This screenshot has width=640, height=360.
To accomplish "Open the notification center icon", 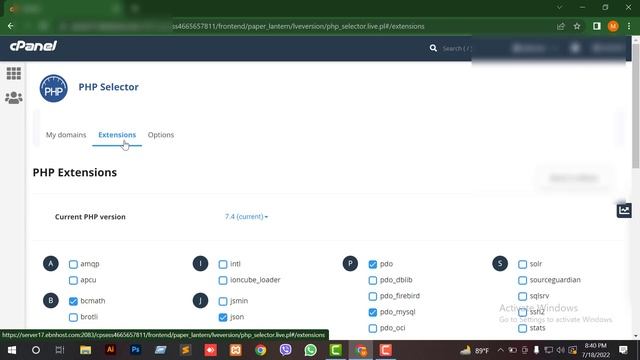I will (x=623, y=350).
